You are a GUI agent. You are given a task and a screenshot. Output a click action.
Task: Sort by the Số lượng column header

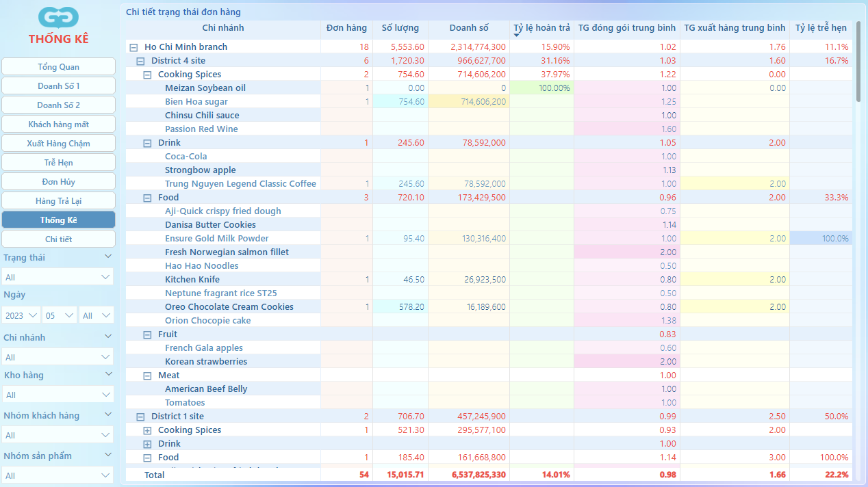click(400, 28)
